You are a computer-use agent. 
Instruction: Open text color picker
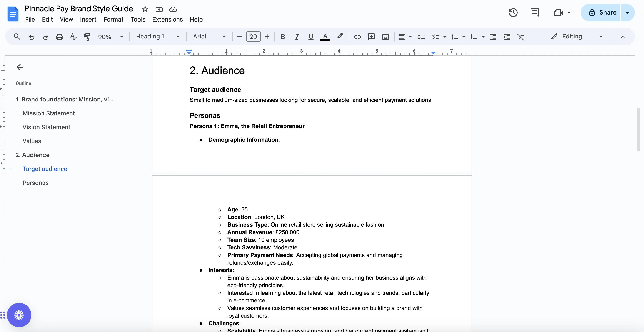point(325,37)
